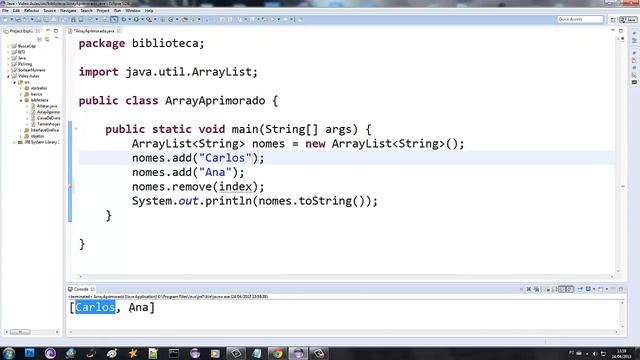The image size is (640, 360).
Task: Open the system clock in the taskbar
Action: pos(621,353)
